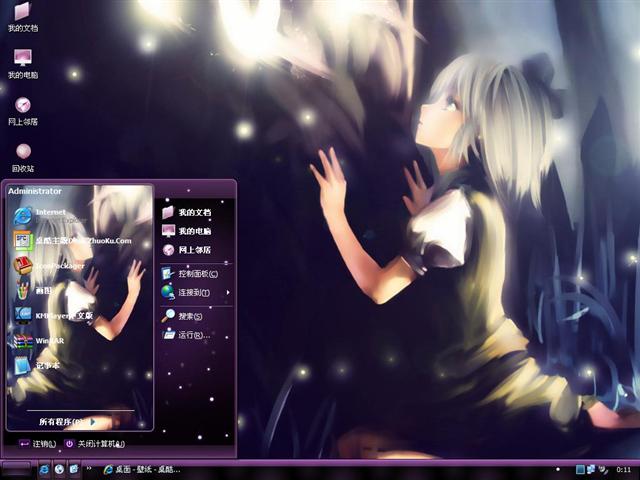Click the show desktop quick launch icon
640x480 pixels.
(x=74, y=470)
